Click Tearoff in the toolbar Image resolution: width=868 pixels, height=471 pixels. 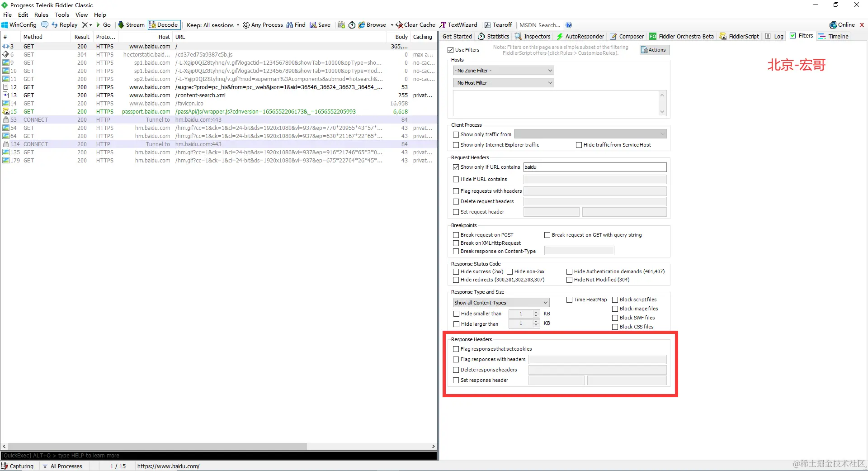point(498,25)
